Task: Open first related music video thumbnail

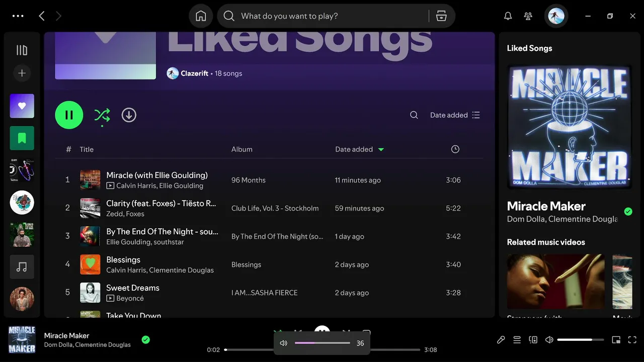Action: coord(556,282)
